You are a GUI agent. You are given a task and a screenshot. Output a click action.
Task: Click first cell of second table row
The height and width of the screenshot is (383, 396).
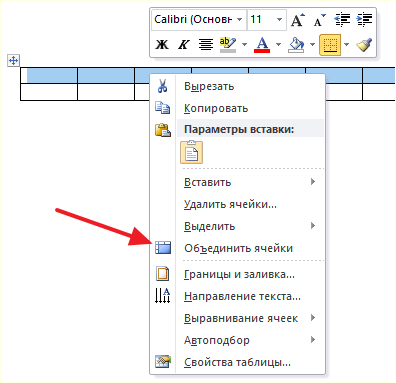[49, 92]
